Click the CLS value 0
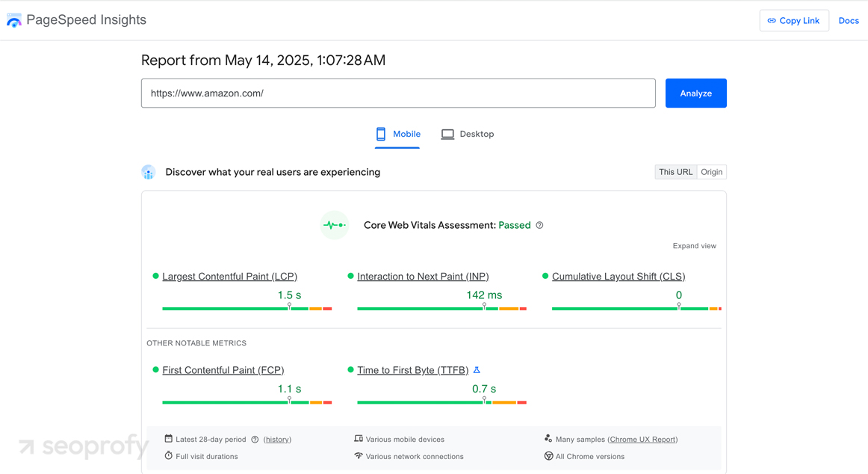868x474 pixels. point(679,295)
